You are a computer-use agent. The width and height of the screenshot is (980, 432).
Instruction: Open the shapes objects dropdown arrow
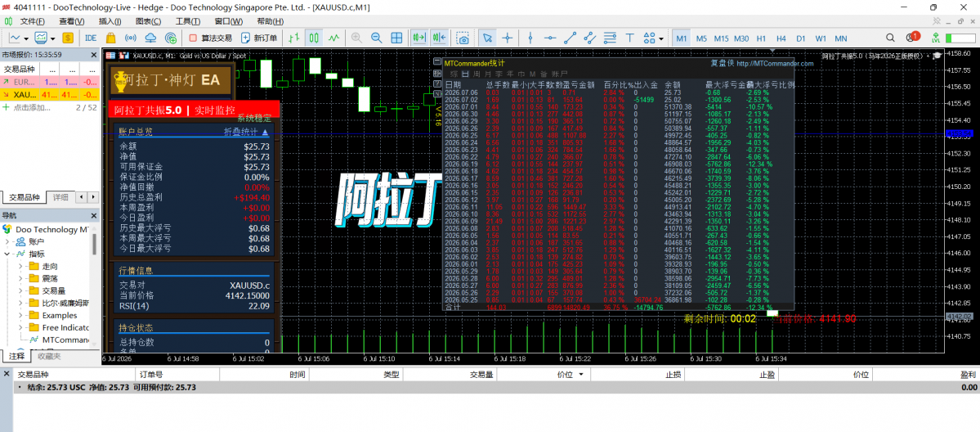pyautogui.click(x=661, y=38)
